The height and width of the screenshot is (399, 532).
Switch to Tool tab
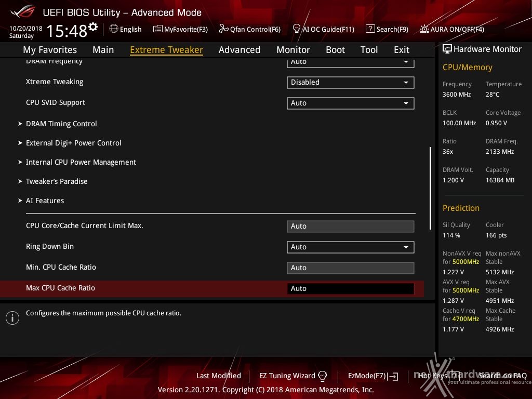click(x=369, y=50)
